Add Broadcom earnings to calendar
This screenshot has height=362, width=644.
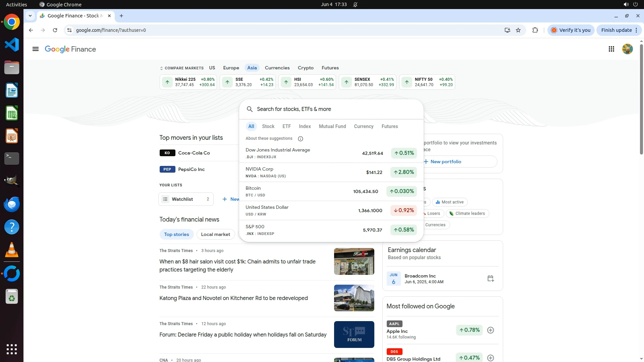pos(490,279)
